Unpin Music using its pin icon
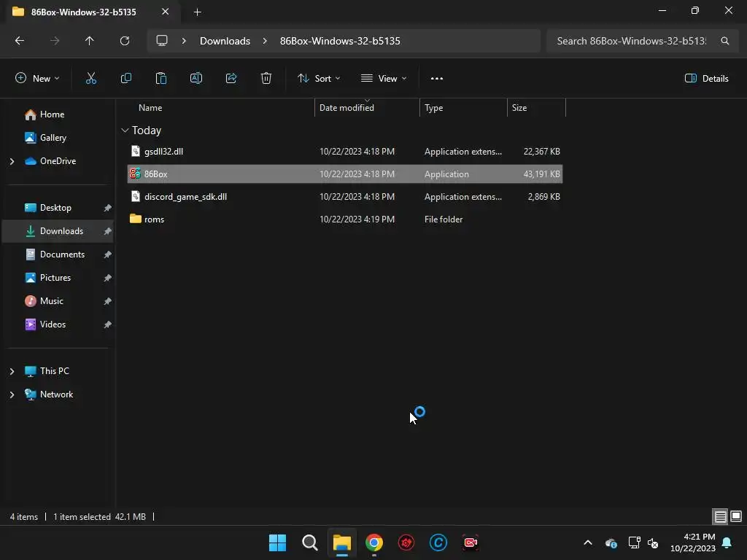Viewport: 747px width, 560px height. [108, 301]
